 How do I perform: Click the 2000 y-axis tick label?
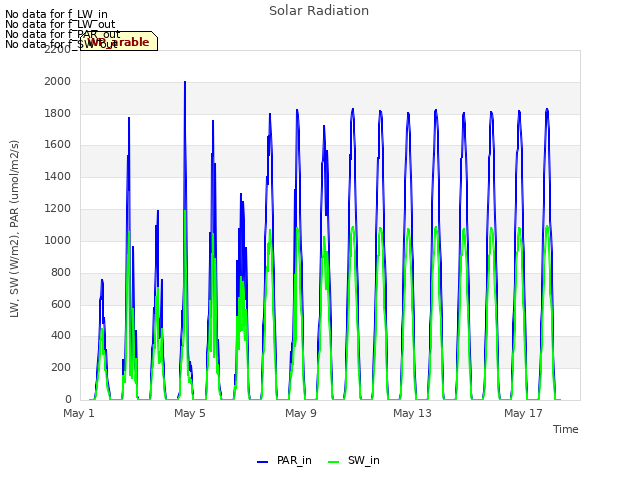[58, 81]
